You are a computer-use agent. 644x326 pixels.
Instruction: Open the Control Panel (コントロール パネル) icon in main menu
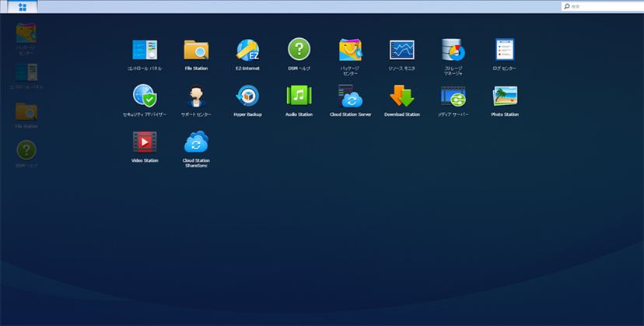tap(145, 50)
